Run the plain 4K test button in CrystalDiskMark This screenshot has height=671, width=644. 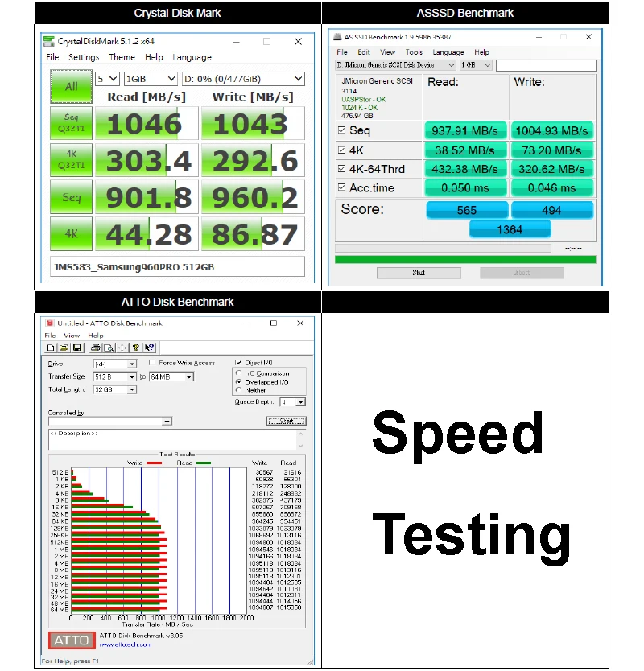pos(71,233)
